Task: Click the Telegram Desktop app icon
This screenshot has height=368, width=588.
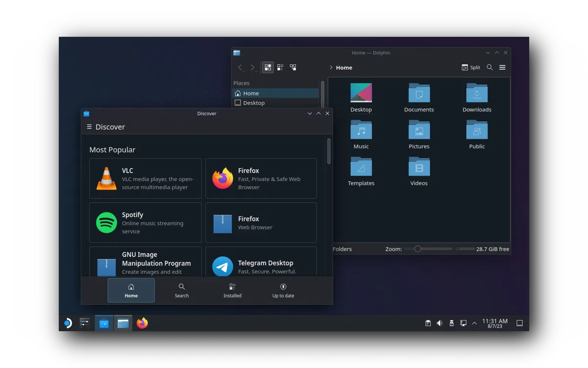Action: point(222,266)
